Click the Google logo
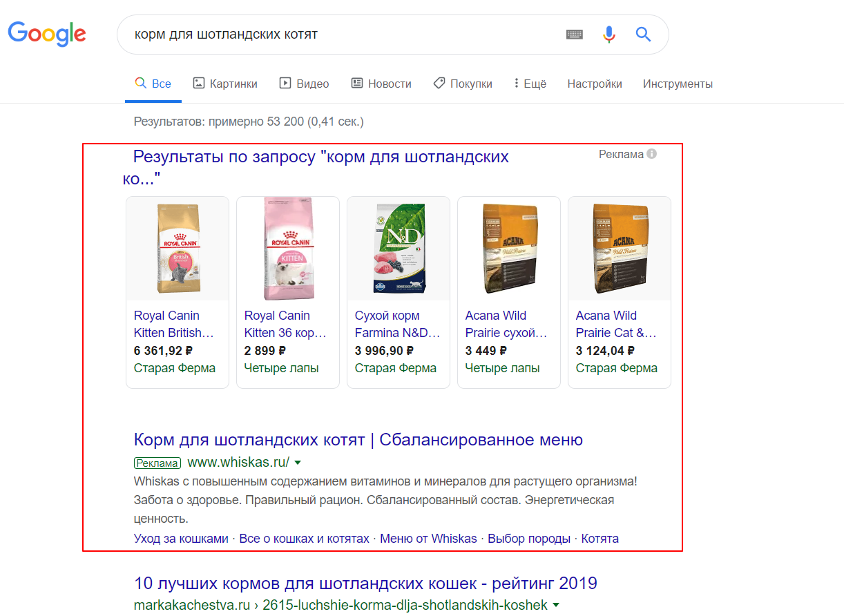The width and height of the screenshot is (844, 616). pos(47,34)
